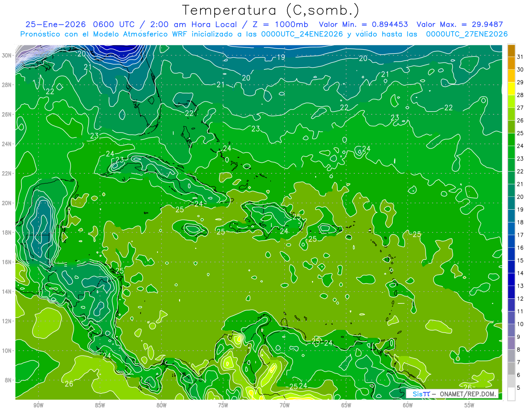
Task: Click the 20N latitude axis label
Action: pyautogui.click(x=8, y=203)
